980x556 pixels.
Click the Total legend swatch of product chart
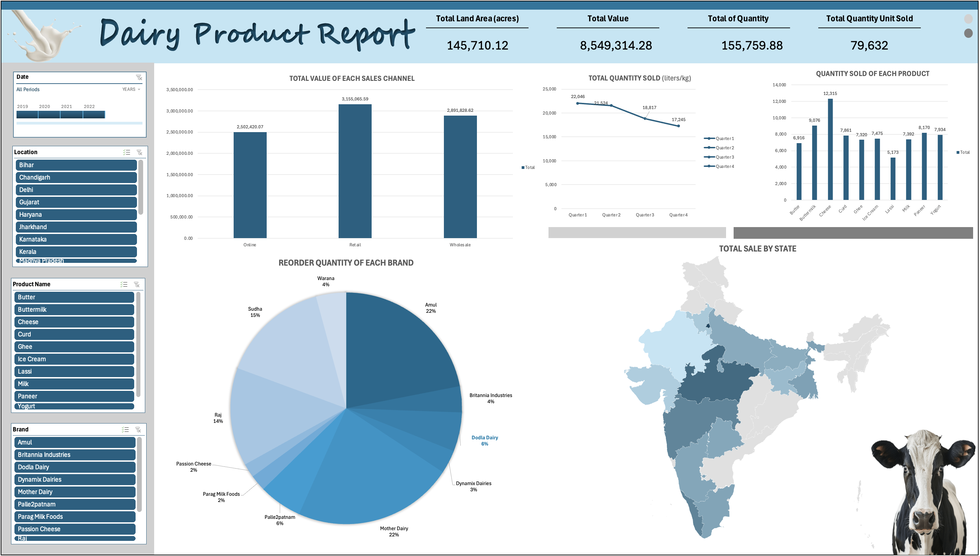point(958,152)
